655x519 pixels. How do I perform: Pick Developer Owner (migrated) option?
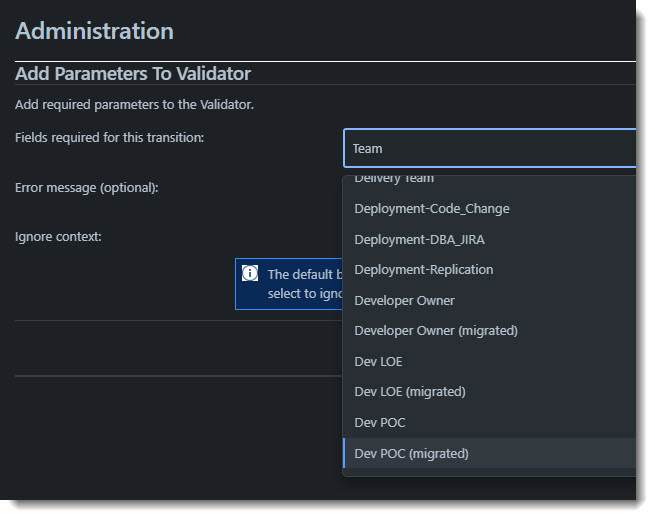click(490, 331)
